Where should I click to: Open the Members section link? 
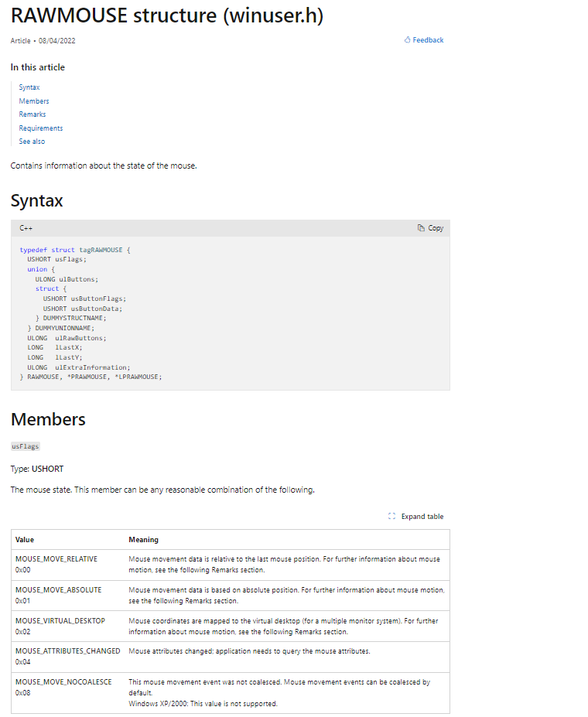click(33, 101)
